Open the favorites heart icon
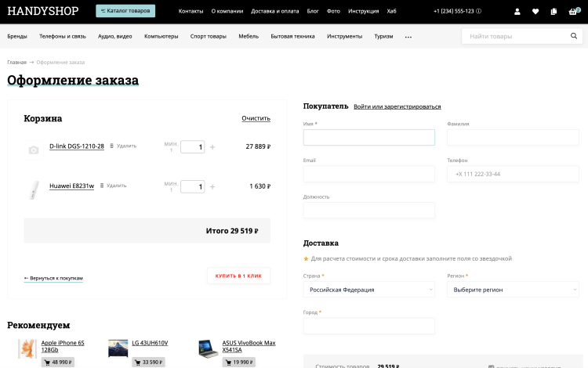The image size is (588, 368). 535,12
